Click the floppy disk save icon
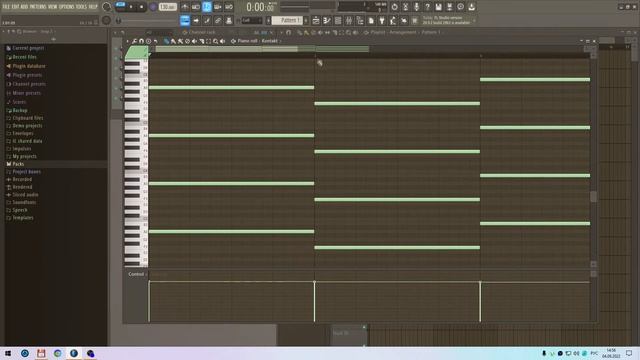Screen dimensions: 640x360 [x=438, y=7]
